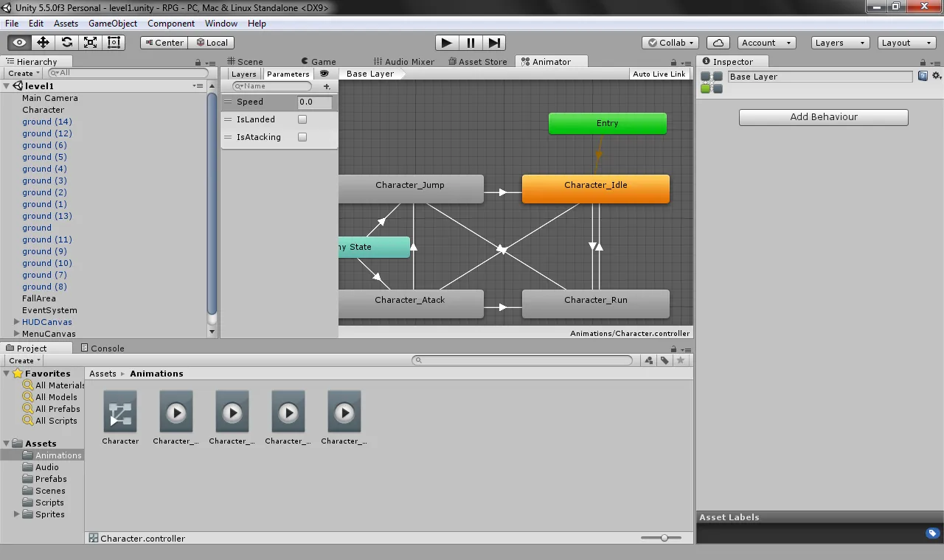Add a new animator parameter
Viewport: 944px width, 560px height.
(x=327, y=86)
